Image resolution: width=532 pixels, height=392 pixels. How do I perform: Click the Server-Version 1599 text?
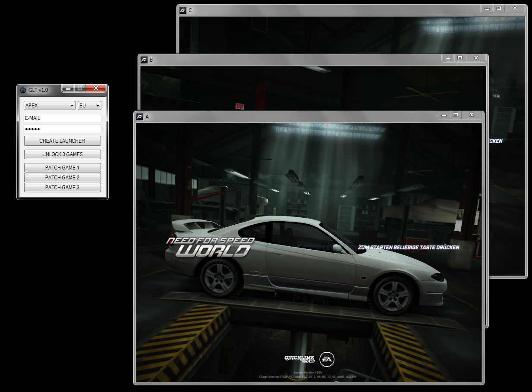point(308,372)
